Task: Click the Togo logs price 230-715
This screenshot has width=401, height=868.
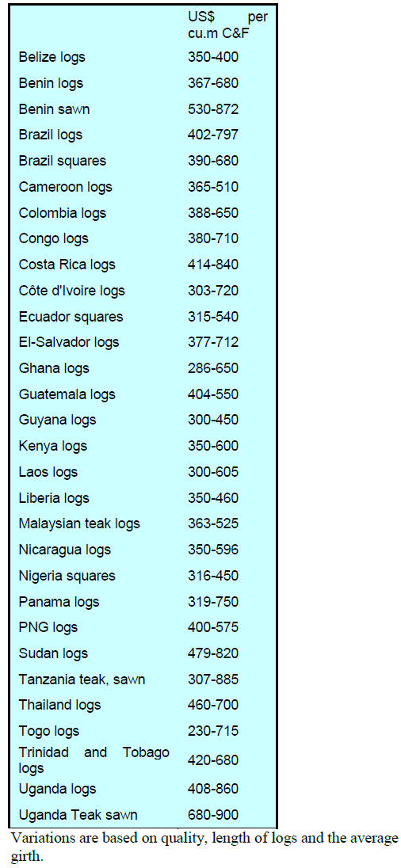Action: click(x=212, y=731)
